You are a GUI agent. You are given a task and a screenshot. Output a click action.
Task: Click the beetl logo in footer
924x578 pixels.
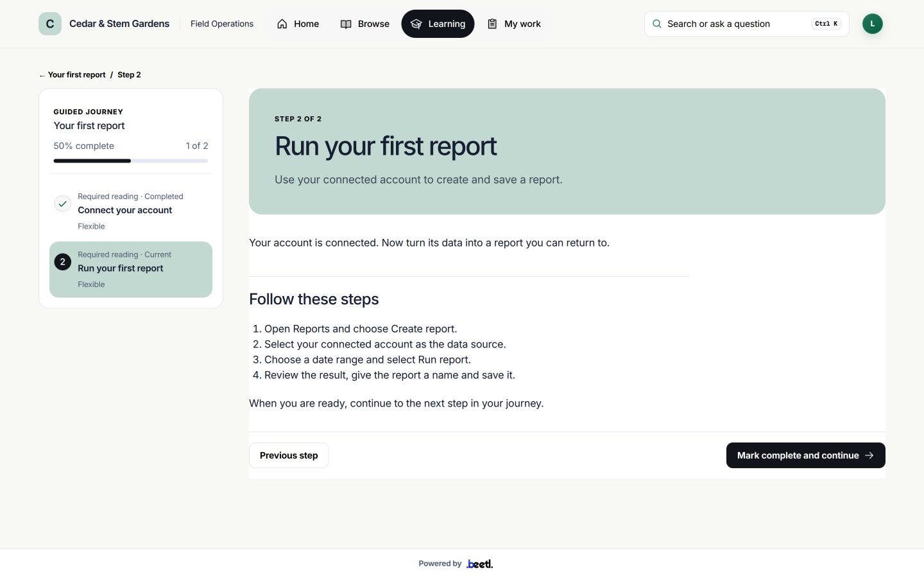[x=480, y=564]
